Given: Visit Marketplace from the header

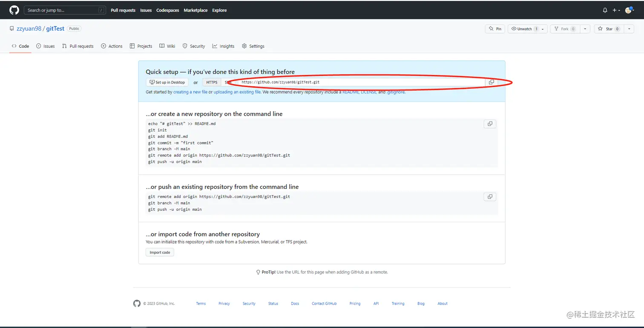Looking at the screenshot, I should (196, 10).
